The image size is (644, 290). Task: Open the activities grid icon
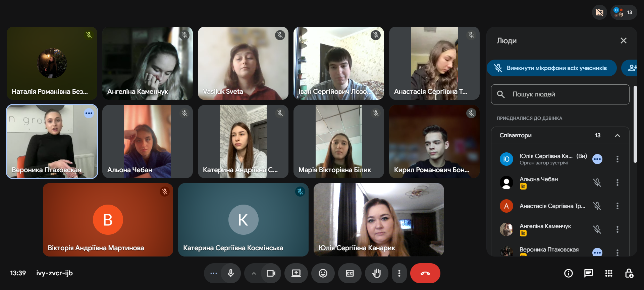609,273
